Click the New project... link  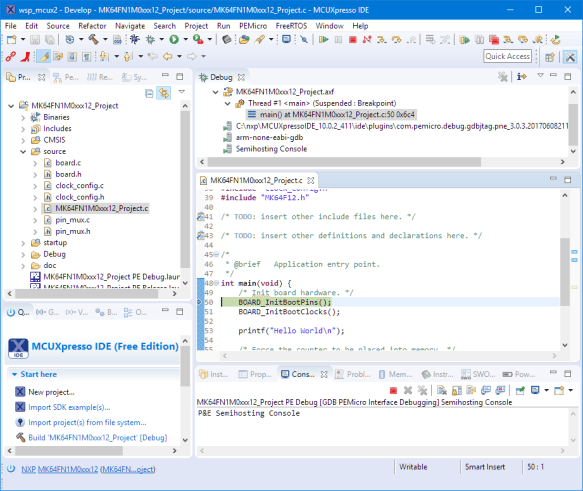[x=51, y=392]
